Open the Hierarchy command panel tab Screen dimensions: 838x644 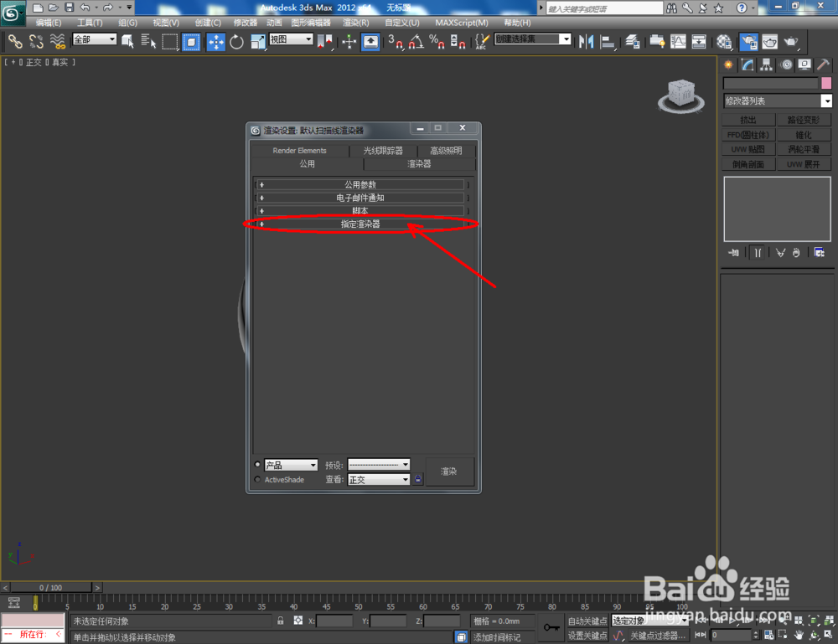point(767,65)
